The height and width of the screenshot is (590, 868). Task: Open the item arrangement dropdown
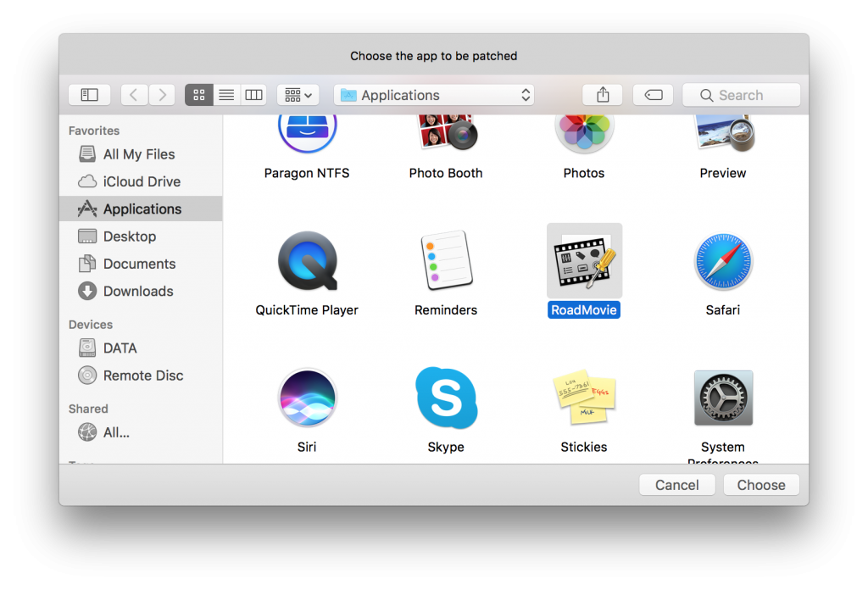click(298, 95)
